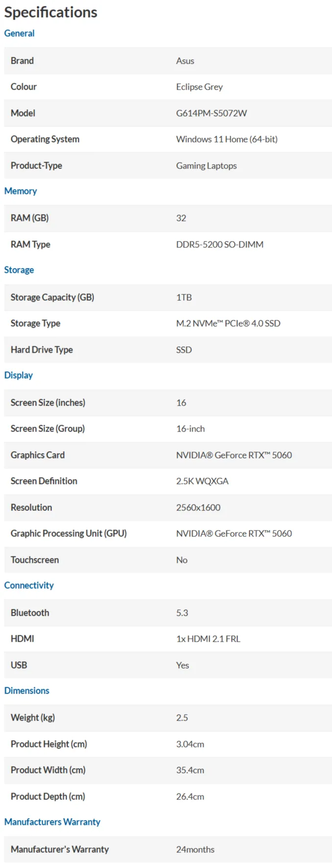Click the Bluetooth row label

pos(30,613)
